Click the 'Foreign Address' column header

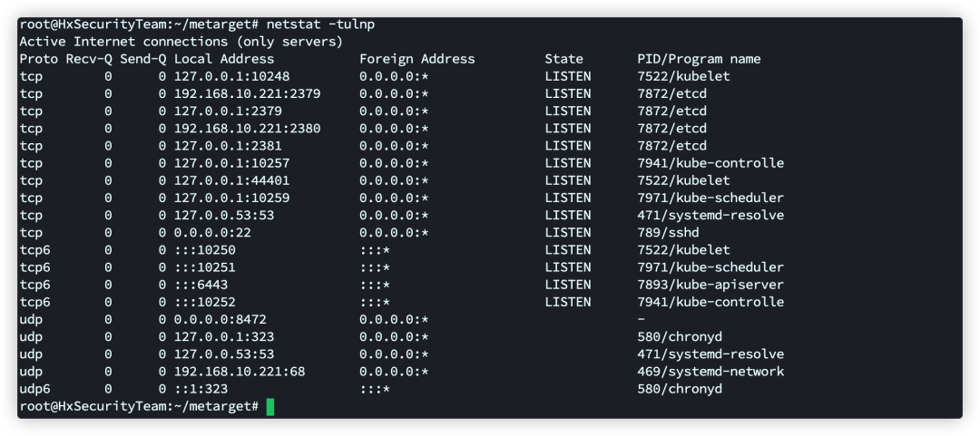point(416,59)
